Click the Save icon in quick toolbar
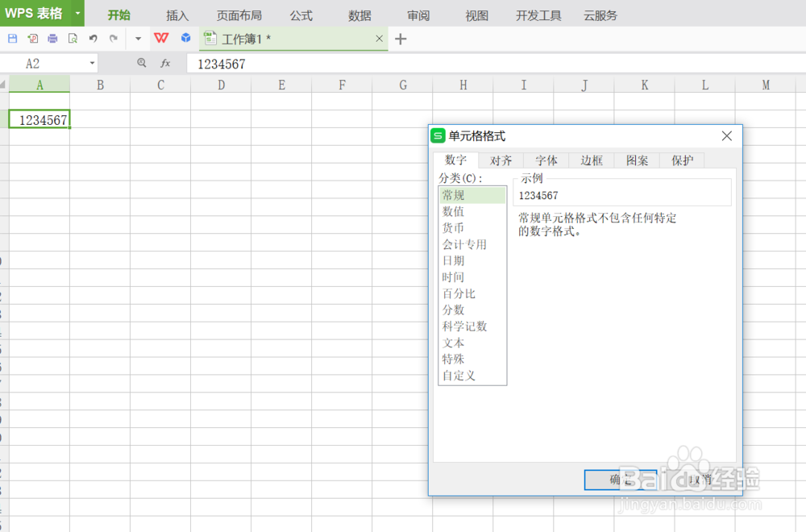The width and height of the screenshot is (806, 532). [13, 39]
